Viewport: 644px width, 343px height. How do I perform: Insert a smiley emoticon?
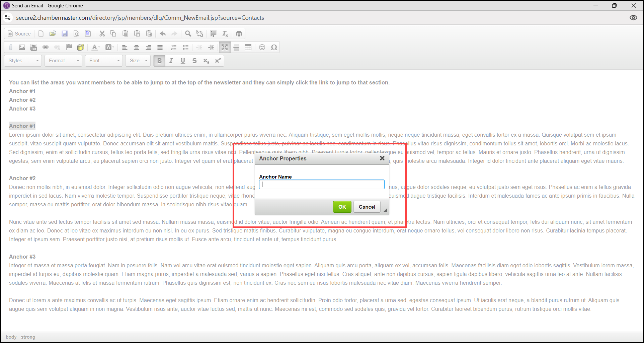(x=262, y=47)
